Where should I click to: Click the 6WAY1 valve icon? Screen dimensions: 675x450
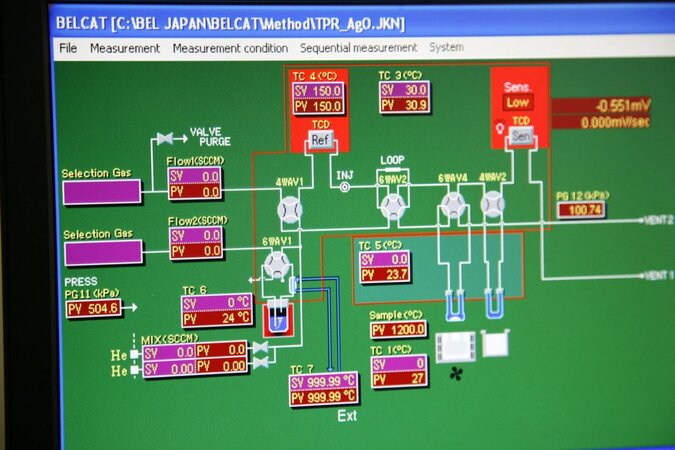pyautogui.click(x=276, y=265)
